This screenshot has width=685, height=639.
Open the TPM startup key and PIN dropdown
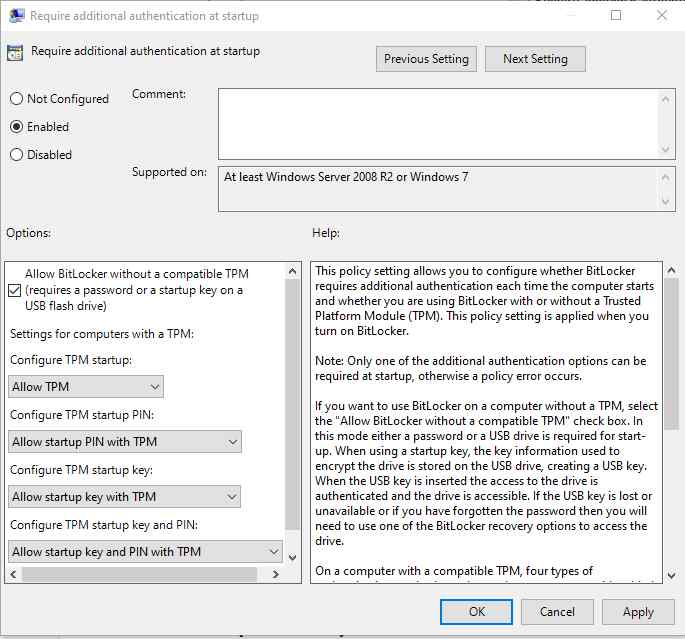point(145,552)
